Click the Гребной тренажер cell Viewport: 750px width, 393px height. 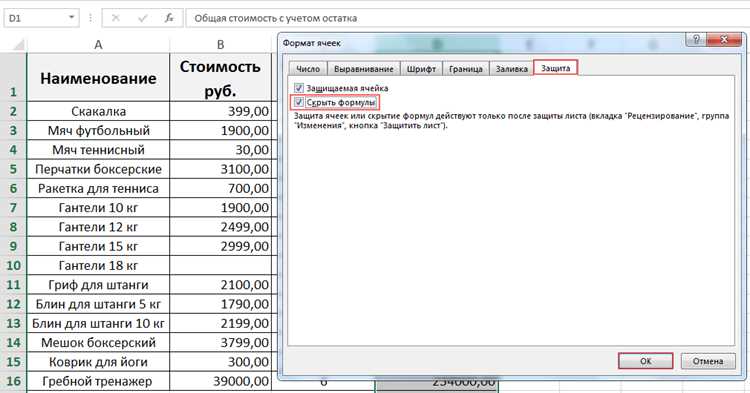[98, 381]
